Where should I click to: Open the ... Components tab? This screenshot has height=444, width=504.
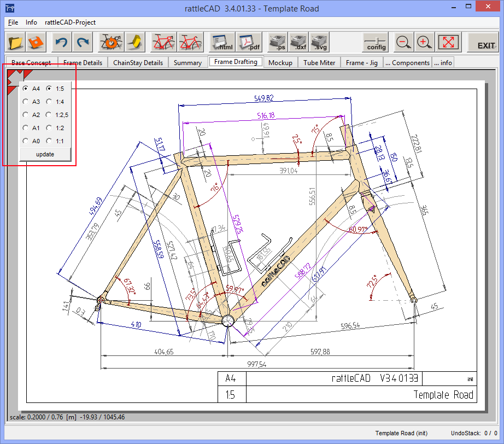point(408,63)
